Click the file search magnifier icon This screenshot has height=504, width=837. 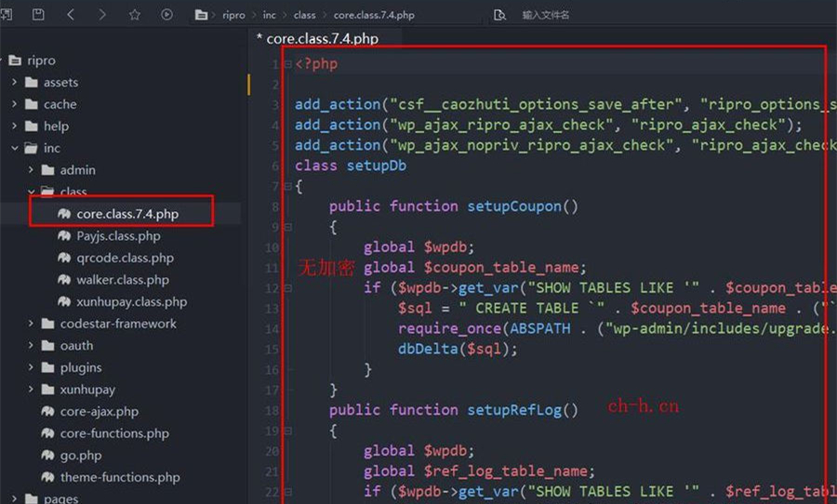click(499, 15)
